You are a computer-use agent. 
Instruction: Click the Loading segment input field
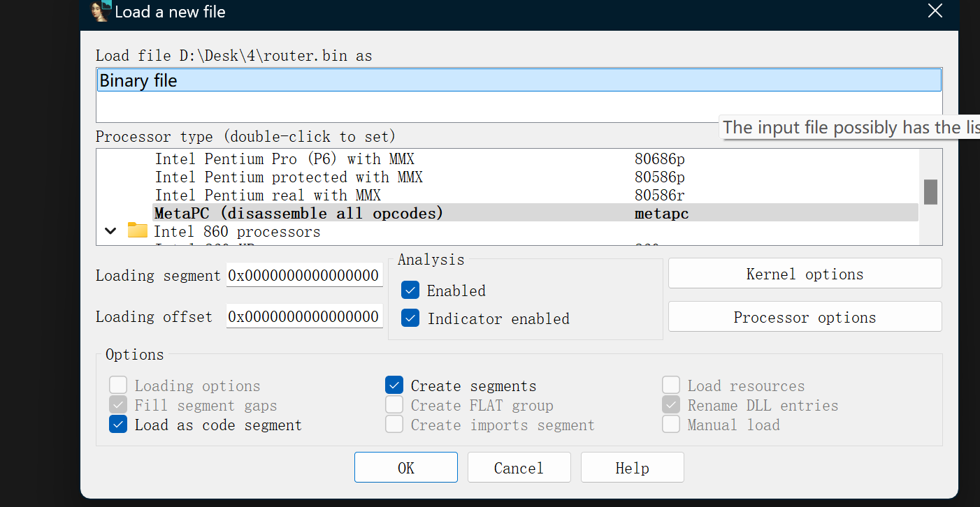[x=304, y=275]
